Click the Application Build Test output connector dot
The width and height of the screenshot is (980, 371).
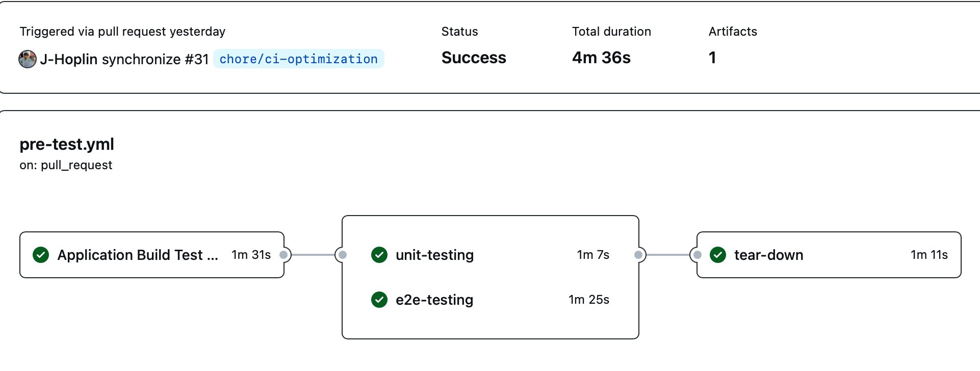tap(284, 255)
